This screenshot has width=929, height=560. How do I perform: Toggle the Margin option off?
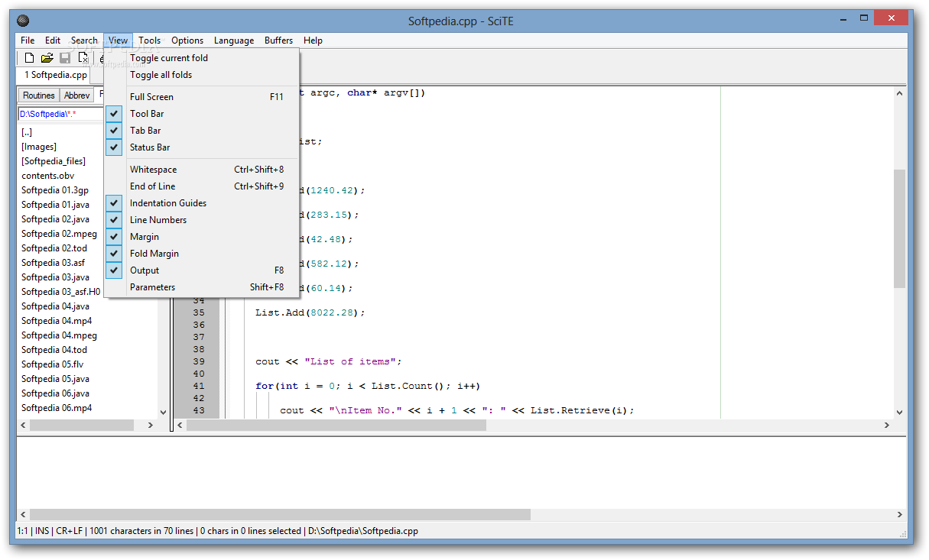pyautogui.click(x=202, y=237)
